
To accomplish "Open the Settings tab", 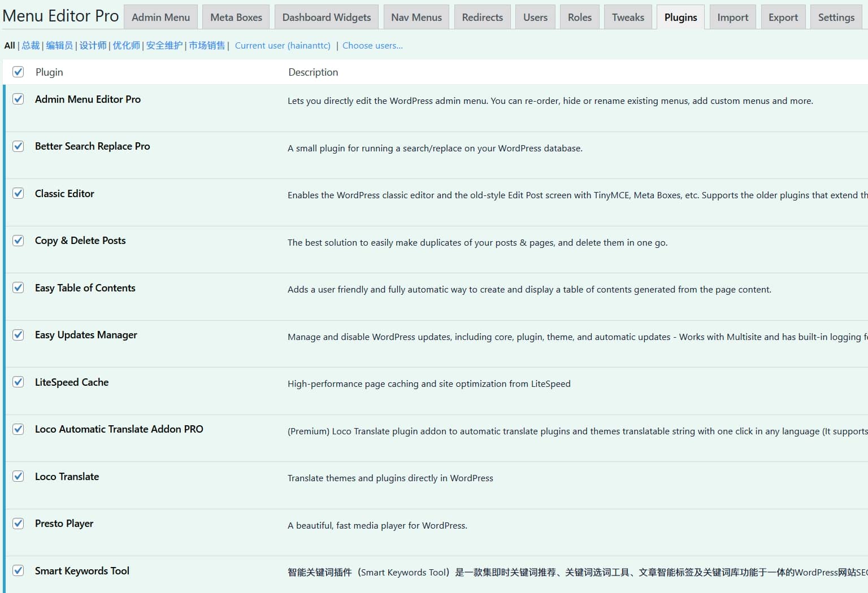I will pyautogui.click(x=836, y=18).
